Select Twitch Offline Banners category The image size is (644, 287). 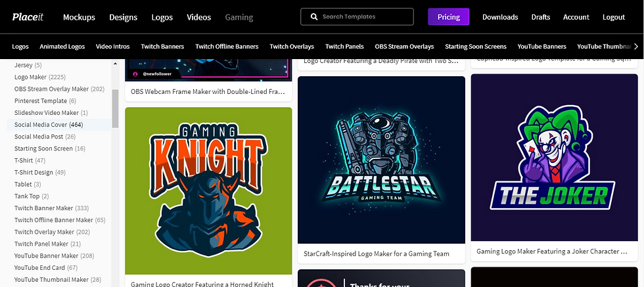pyautogui.click(x=227, y=47)
